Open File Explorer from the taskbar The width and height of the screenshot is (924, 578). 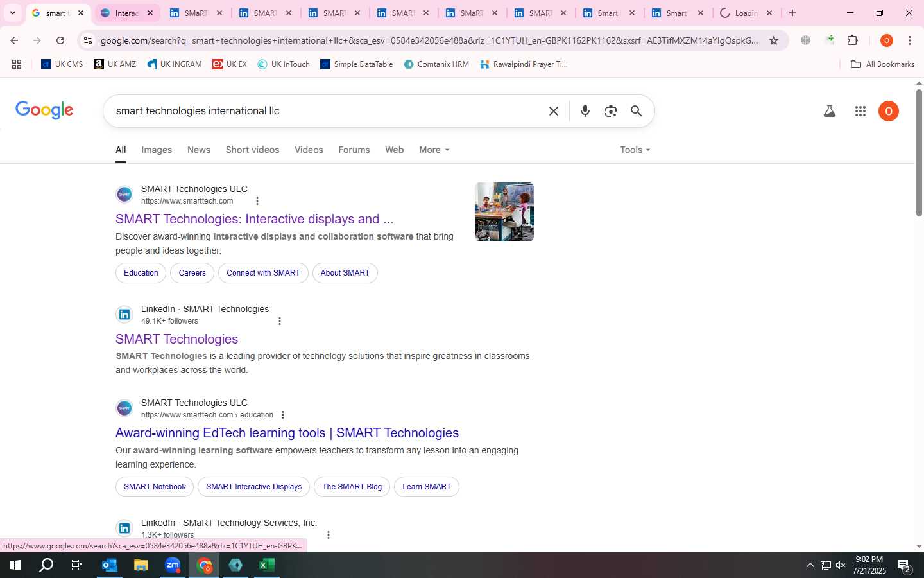click(141, 565)
